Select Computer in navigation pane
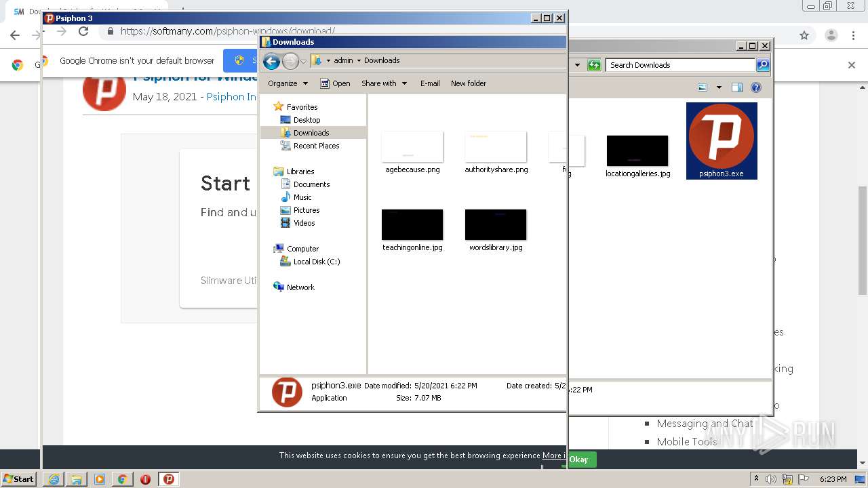This screenshot has width=868, height=488. [x=302, y=249]
